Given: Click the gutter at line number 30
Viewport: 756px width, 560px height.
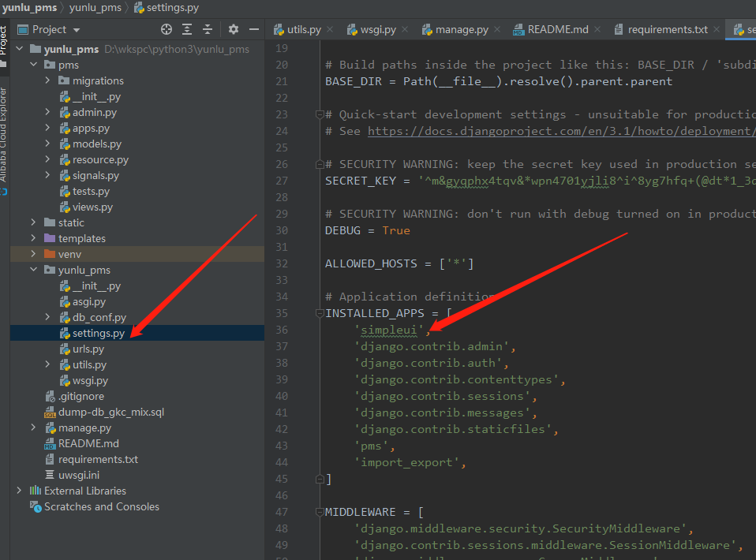Looking at the screenshot, I should point(282,230).
